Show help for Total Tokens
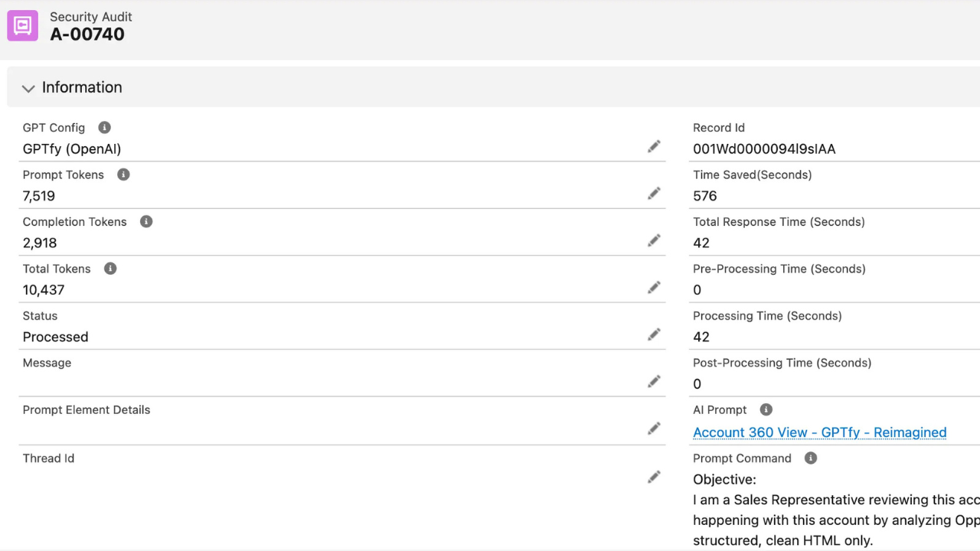The width and height of the screenshot is (980, 551). click(x=110, y=269)
